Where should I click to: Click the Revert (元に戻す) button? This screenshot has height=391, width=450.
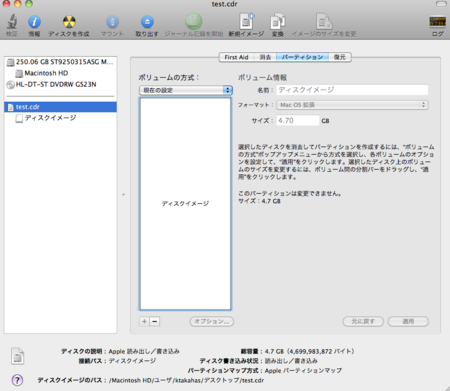coord(363,321)
